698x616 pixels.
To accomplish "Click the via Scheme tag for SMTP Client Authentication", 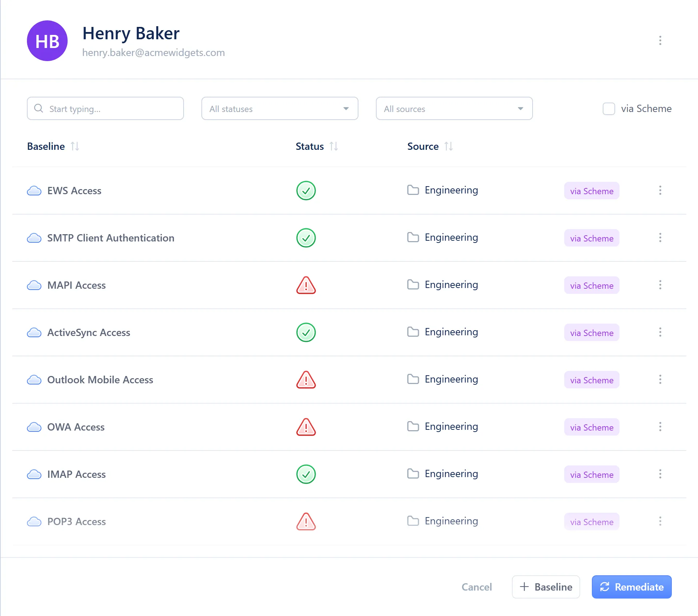I will pyautogui.click(x=592, y=238).
